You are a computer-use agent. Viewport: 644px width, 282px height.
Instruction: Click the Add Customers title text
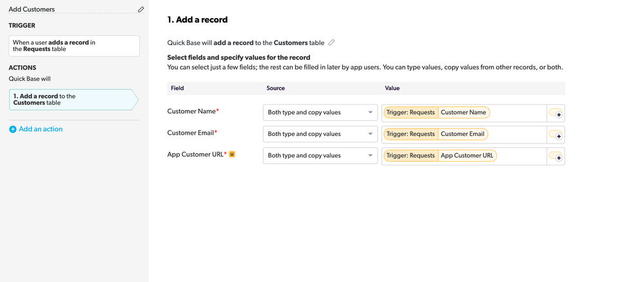point(32,9)
